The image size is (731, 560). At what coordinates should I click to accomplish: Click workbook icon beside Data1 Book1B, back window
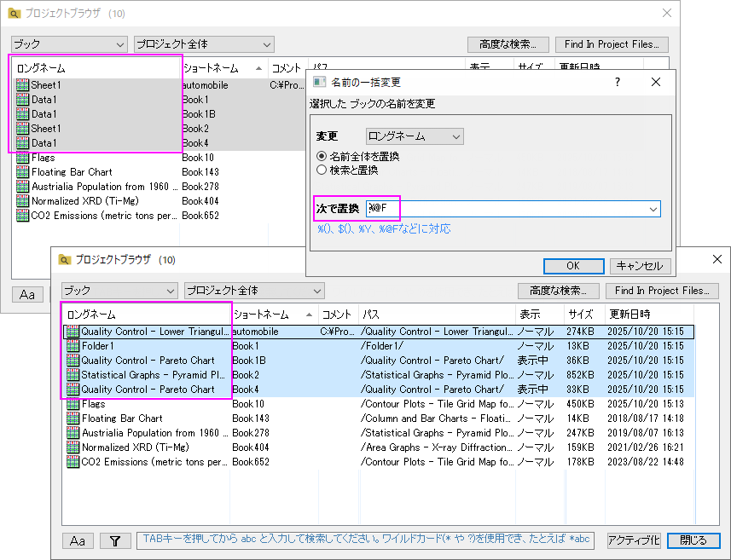[22, 113]
